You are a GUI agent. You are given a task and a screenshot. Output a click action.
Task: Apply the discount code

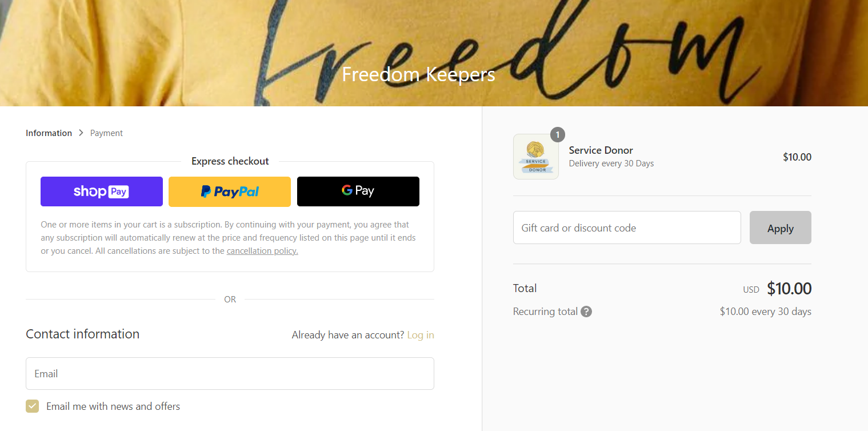[x=781, y=228]
